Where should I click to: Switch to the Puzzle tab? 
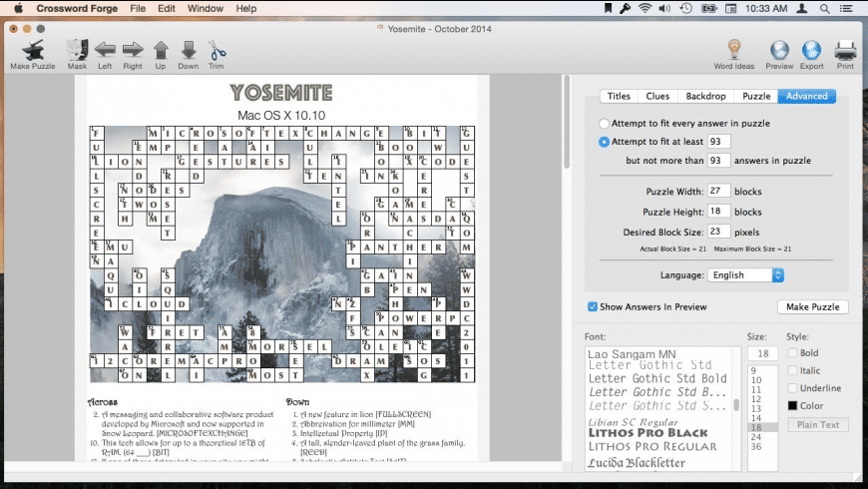point(756,96)
